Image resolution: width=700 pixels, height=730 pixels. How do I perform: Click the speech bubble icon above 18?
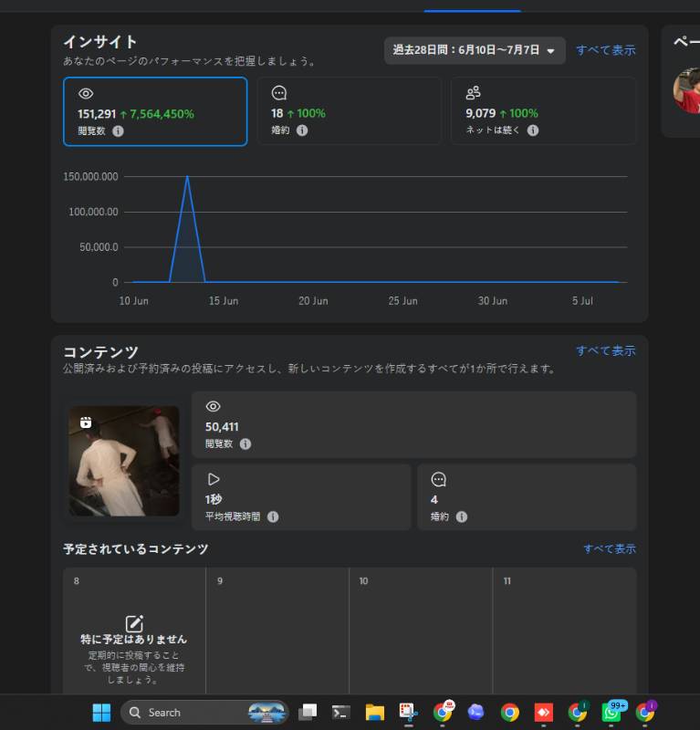pyautogui.click(x=279, y=93)
